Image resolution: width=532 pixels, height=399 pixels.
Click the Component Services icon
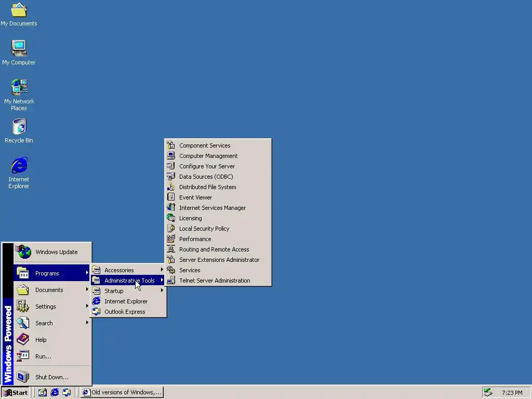coord(171,145)
